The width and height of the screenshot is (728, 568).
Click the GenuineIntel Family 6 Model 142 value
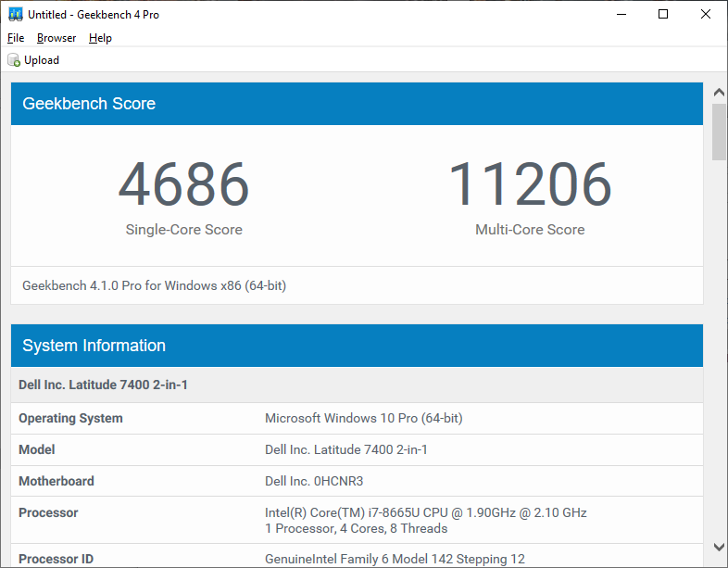[x=395, y=559]
